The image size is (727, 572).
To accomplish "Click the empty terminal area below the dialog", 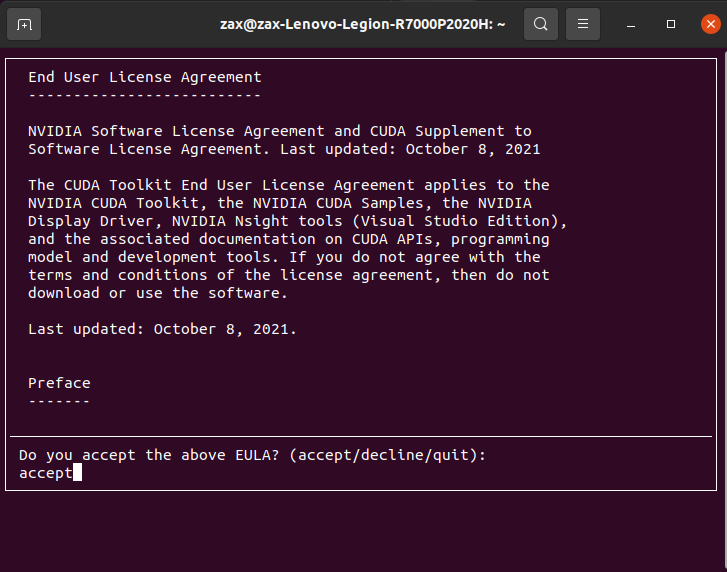I will tap(364, 531).
